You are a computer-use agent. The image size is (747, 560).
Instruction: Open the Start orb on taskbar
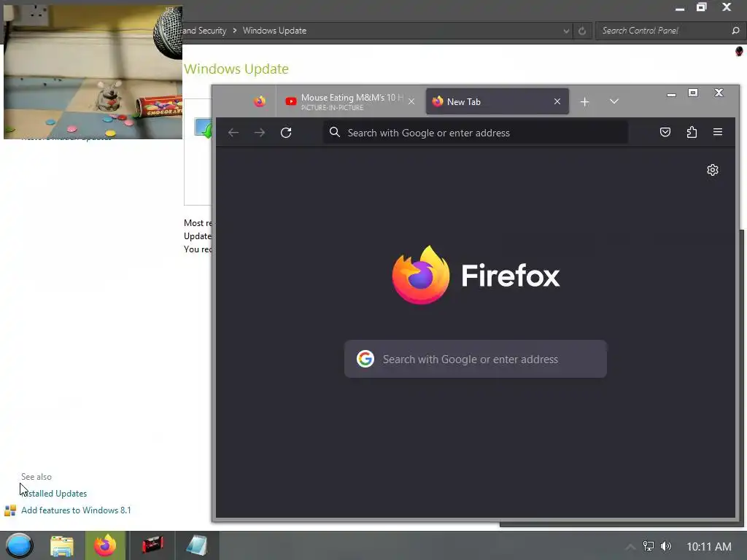click(x=19, y=545)
